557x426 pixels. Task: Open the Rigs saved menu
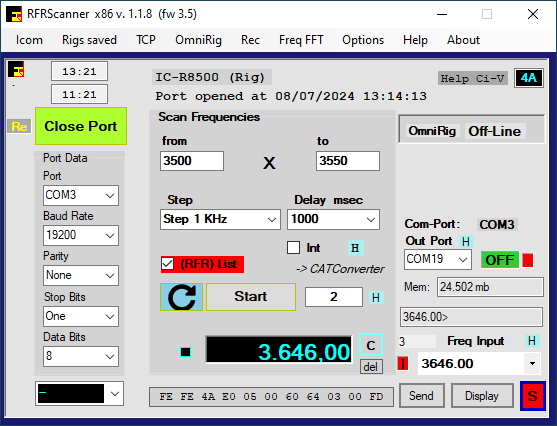point(89,40)
